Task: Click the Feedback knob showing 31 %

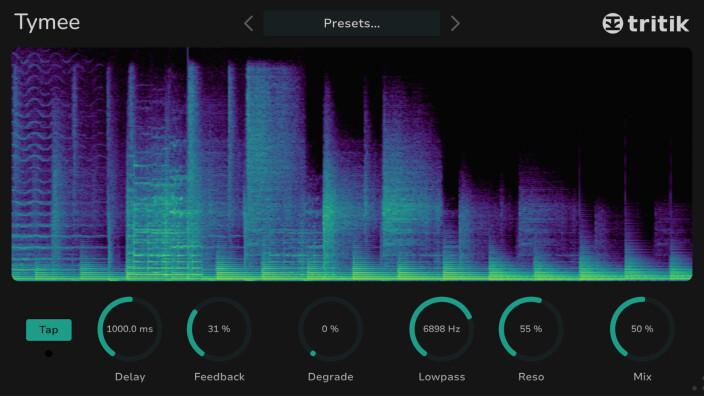Action: coord(219,329)
